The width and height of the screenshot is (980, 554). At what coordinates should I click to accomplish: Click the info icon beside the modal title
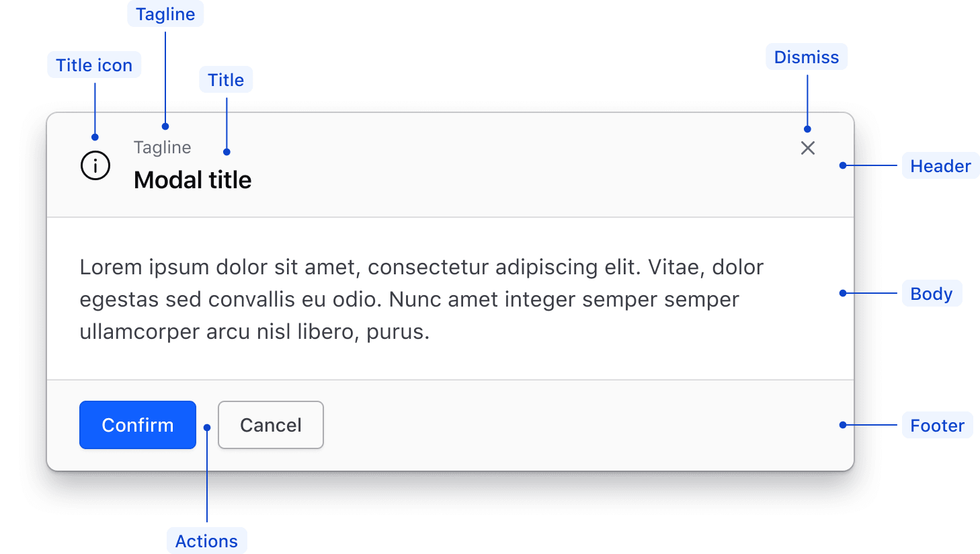pyautogui.click(x=95, y=165)
